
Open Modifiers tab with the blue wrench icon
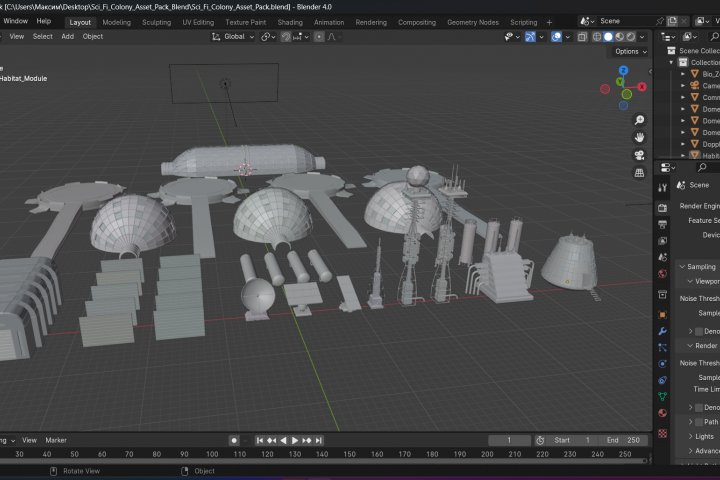pyautogui.click(x=662, y=330)
